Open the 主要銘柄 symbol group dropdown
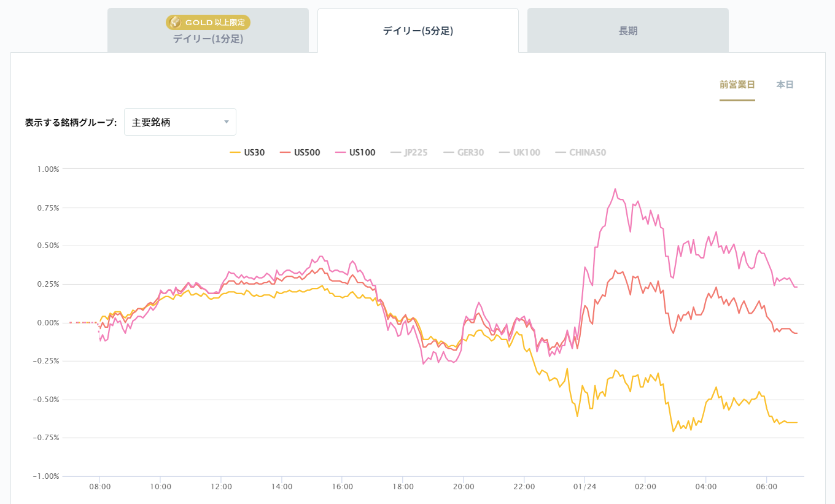The height and width of the screenshot is (504, 835). [180, 122]
